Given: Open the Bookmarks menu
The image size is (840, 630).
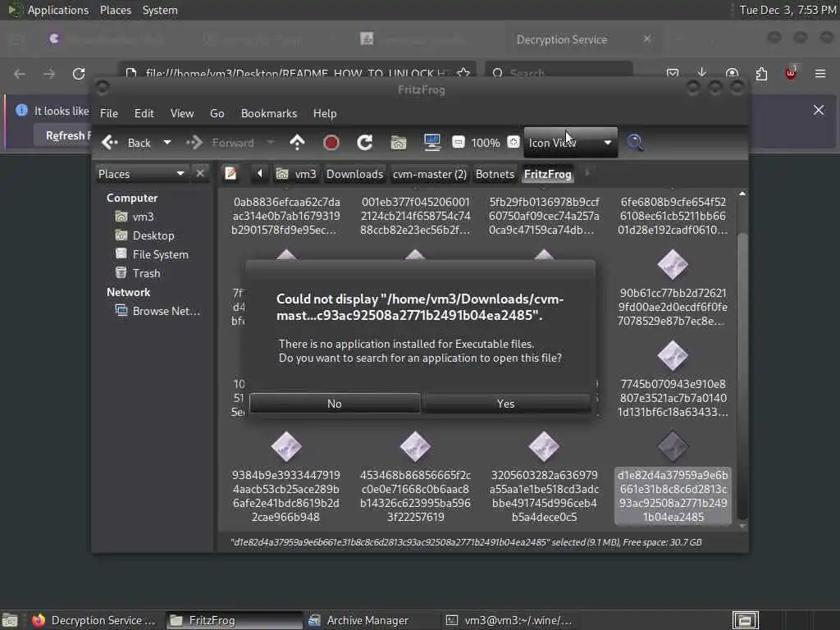Looking at the screenshot, I should [269, 113].
